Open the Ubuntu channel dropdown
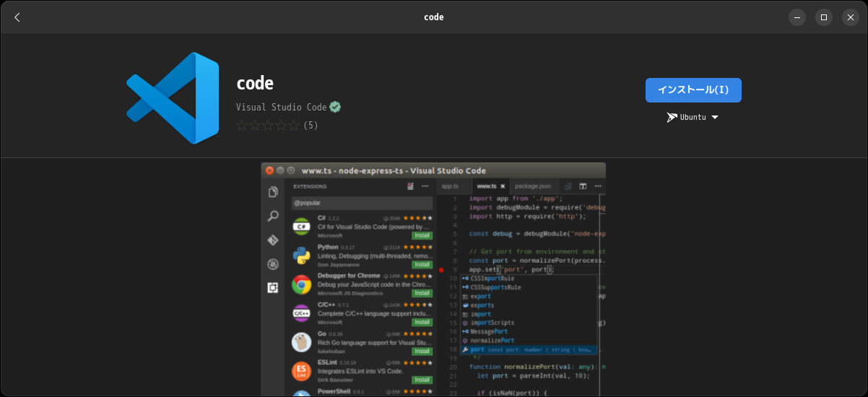Screen dimensions: 868x397 click(x=693, y=117)
